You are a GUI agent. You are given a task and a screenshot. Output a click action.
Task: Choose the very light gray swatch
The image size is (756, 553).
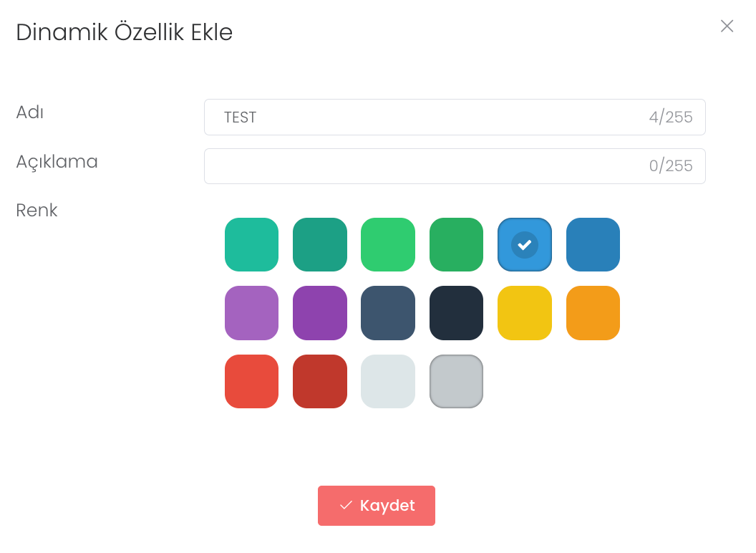388,381
